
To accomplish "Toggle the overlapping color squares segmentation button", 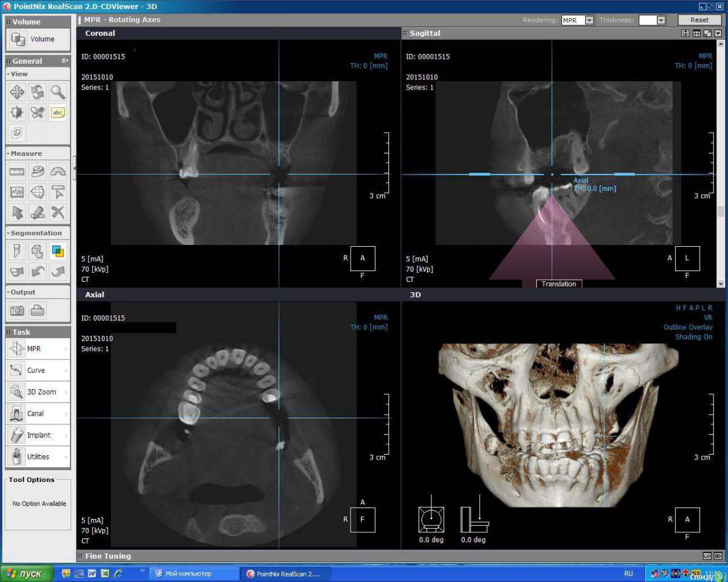I will coord(58,251).
